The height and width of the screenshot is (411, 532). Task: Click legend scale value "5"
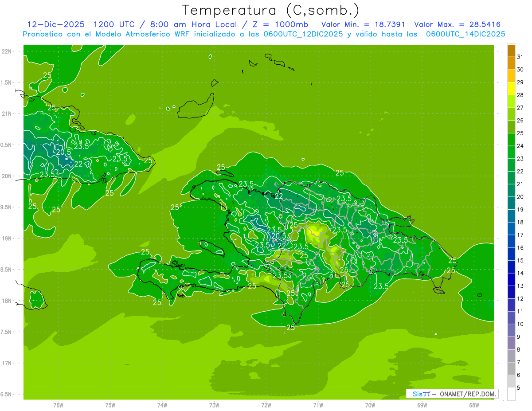click(519, 388)
